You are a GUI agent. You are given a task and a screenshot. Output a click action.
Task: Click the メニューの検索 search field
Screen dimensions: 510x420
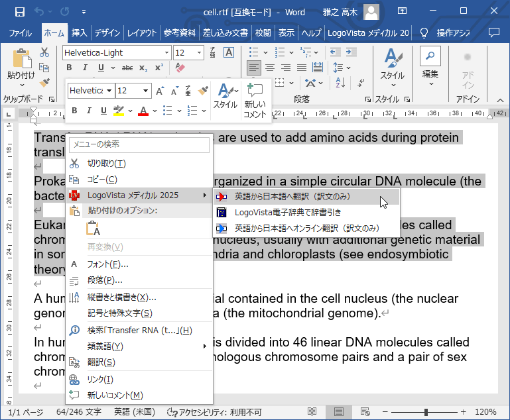coord(139,144)
